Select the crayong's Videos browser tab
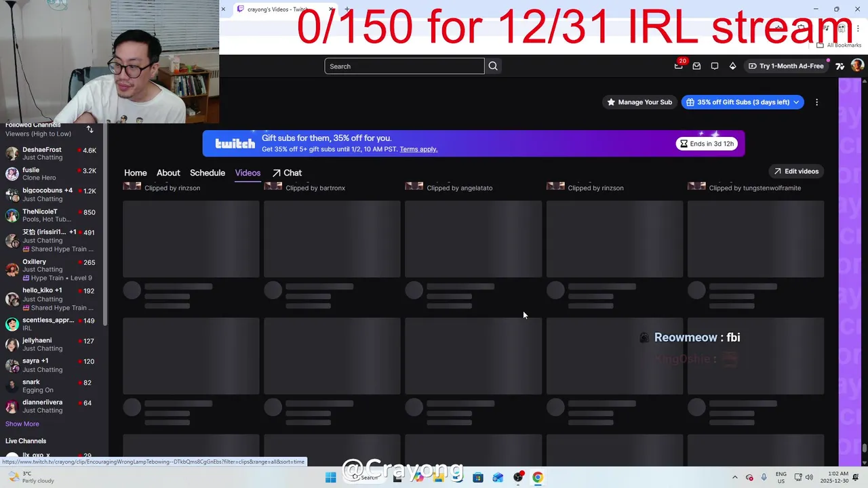Image resolution: width=868 pixels, height=488 pixels. 278,9
